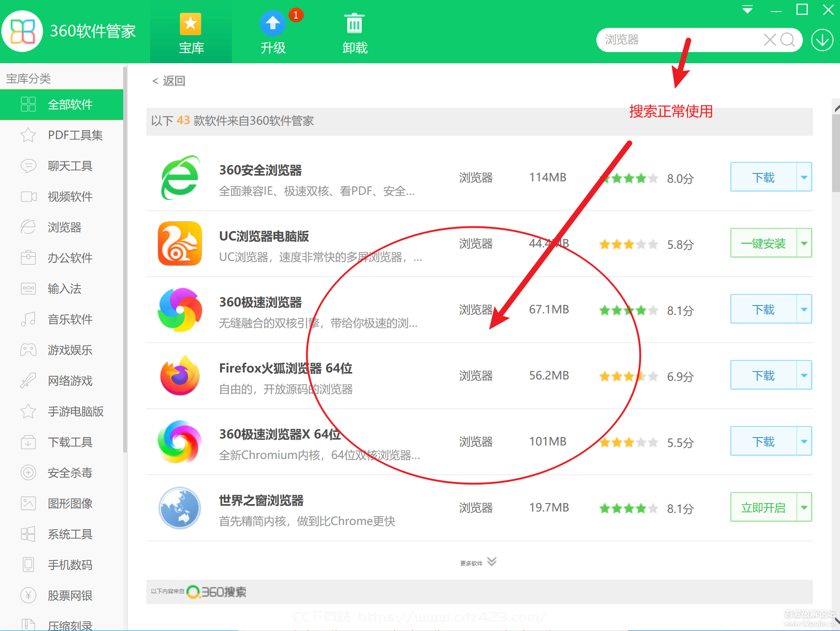Click the 8.0分 star rating of 360安全浏览器
This screenshot has height=631, width=840.
coord(628,178)
